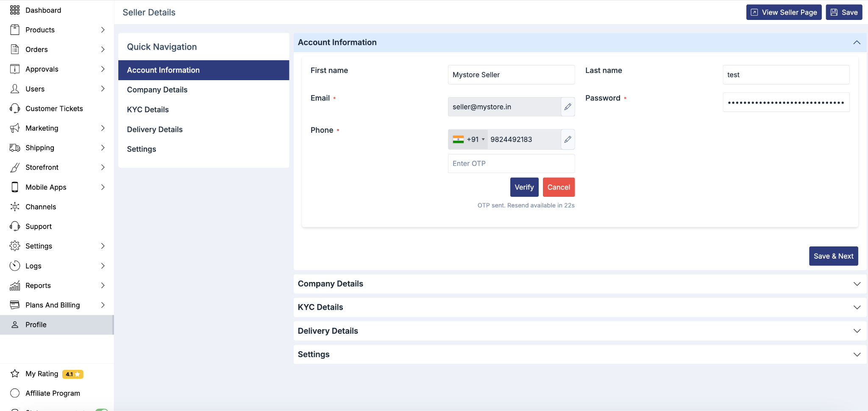Viewport: 868px width, 411px height.
Task: Select KYC Details in Quick Navigation
Action: pyautogui.click(x=203, y=109)
